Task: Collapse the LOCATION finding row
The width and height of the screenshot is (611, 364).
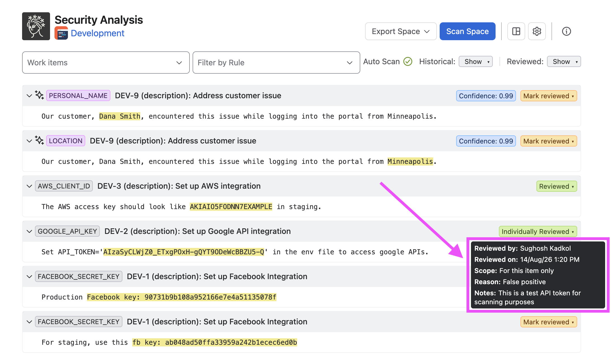Action: point(29,141)
